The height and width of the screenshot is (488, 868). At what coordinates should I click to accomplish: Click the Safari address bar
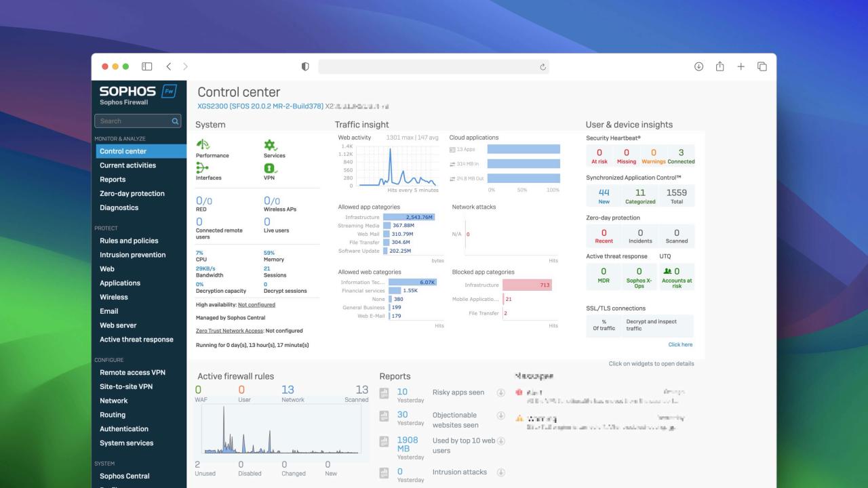click(x=433, y=66)
